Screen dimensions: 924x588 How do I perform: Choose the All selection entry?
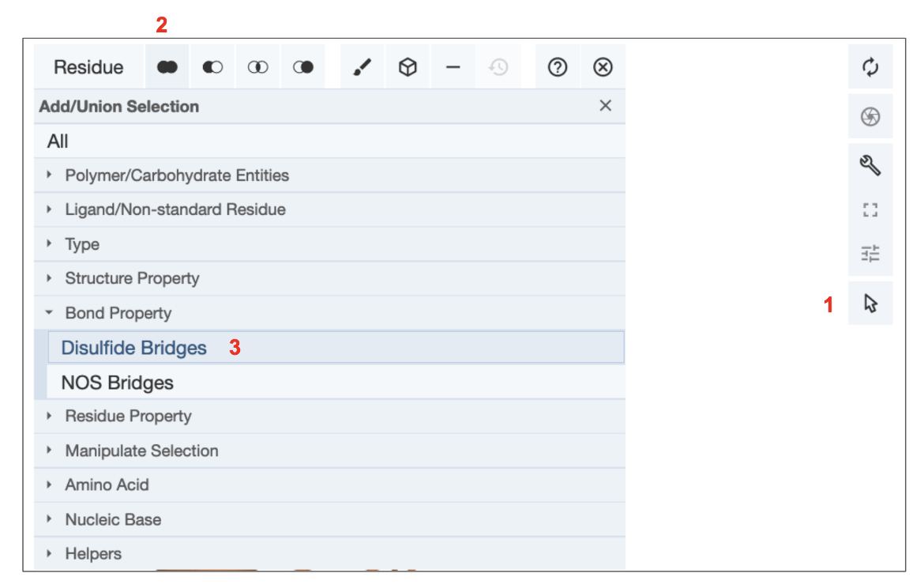[58, 141]
